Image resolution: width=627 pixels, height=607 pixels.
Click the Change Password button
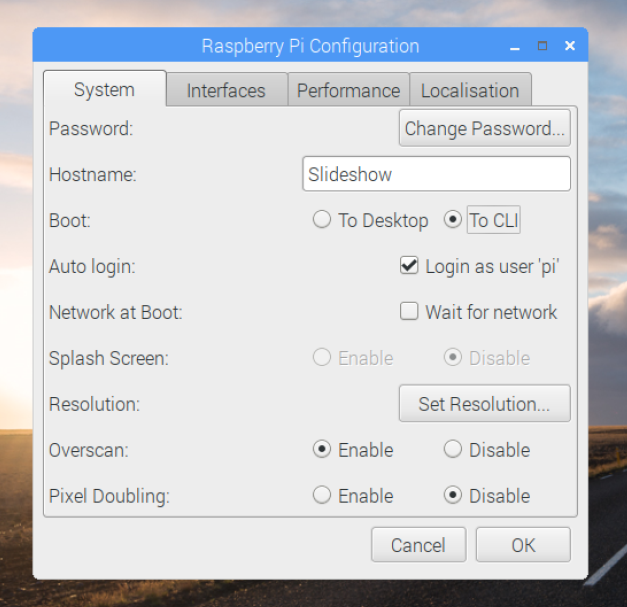point(485,128)
